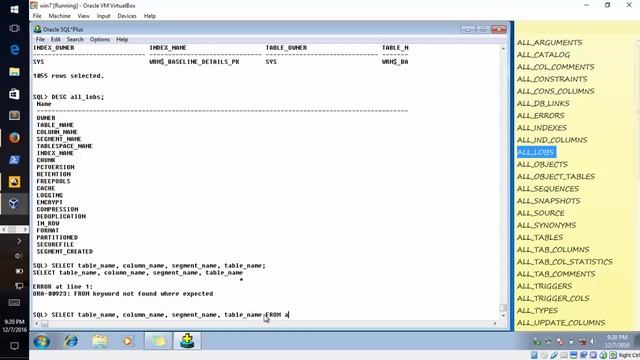Click guest tray volume speaker icon

592,341
